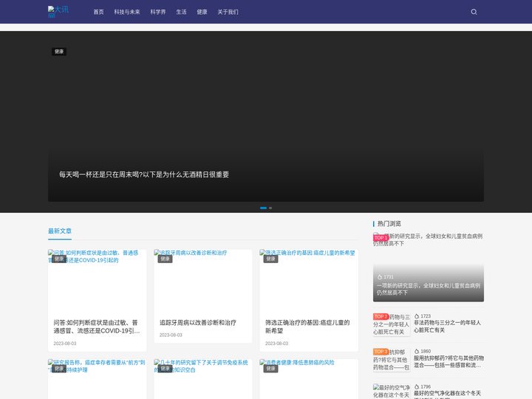Open article title 最好的空气净化器在这个冬天
This screenshot has height=399, width=532.
coord(447,394)
